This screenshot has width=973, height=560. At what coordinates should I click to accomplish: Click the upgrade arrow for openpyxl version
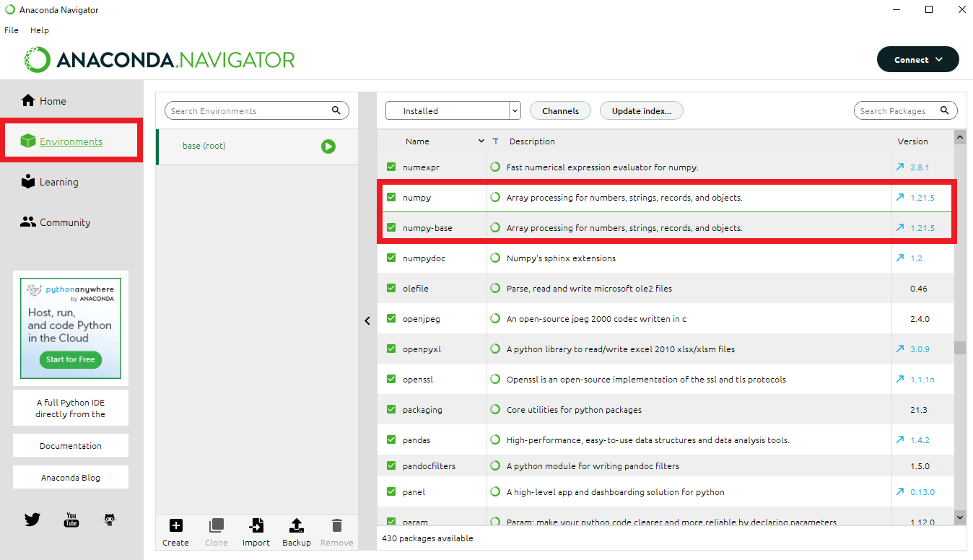(900, 349)
